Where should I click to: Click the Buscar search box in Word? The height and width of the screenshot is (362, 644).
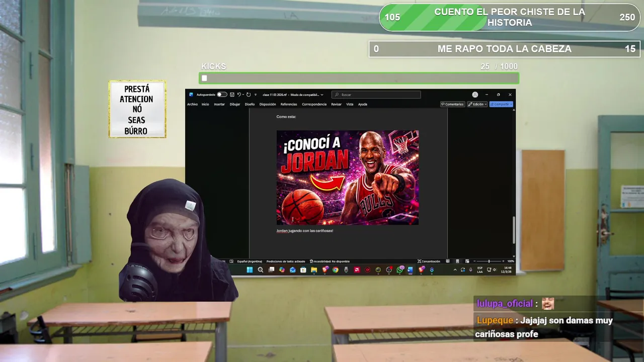click(376, 95)
